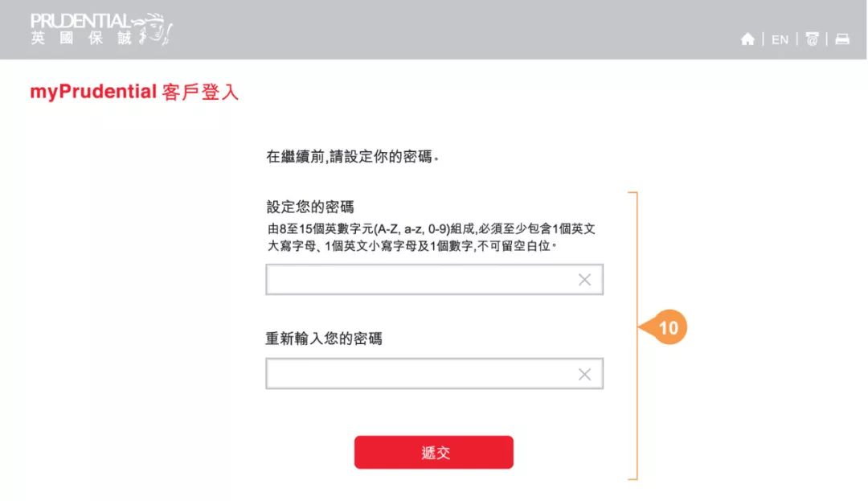868x501 pixels.
Task: Click the 重新輸入您的密碼 field label
Action: pos(324,339)
